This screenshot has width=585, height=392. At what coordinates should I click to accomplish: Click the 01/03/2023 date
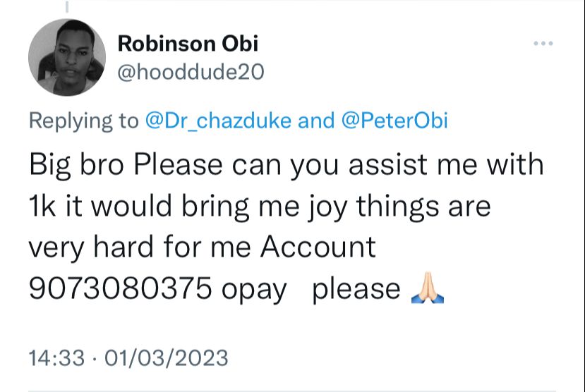[x=167, y=357]
